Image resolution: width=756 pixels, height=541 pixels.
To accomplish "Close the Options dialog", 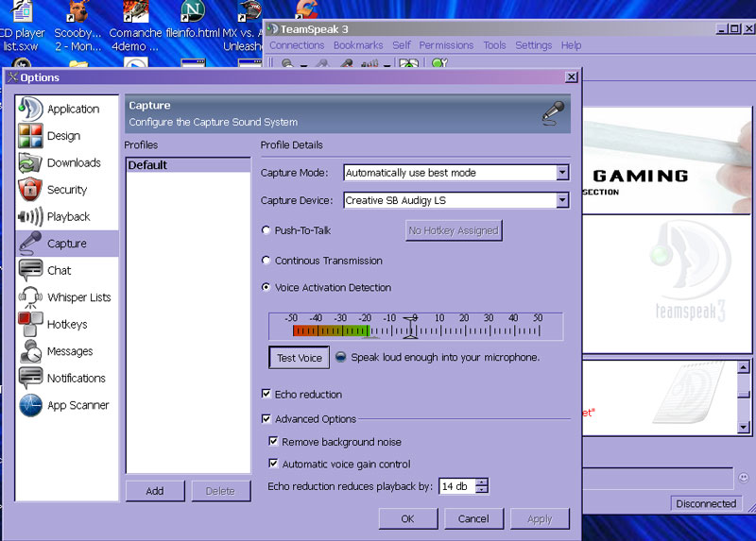I will (x=571, y=77).
